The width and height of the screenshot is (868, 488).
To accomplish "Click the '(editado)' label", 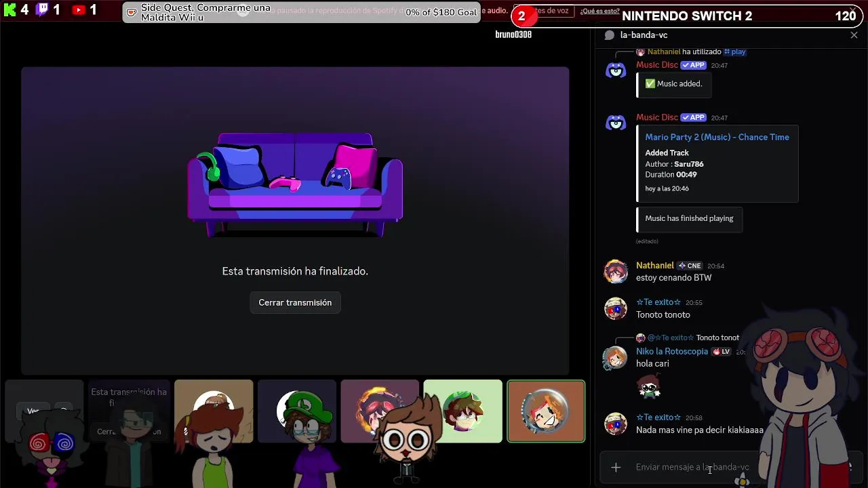I will pos(647,241).
